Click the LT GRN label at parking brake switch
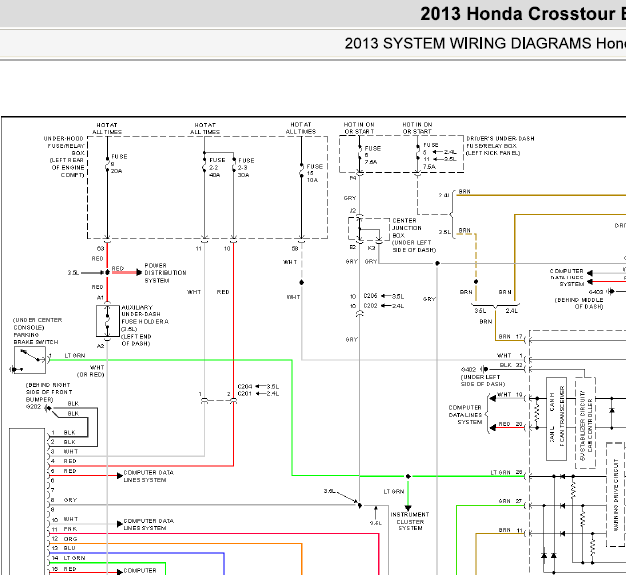This screenshot has height=575, width=626. tap(75, 355)
